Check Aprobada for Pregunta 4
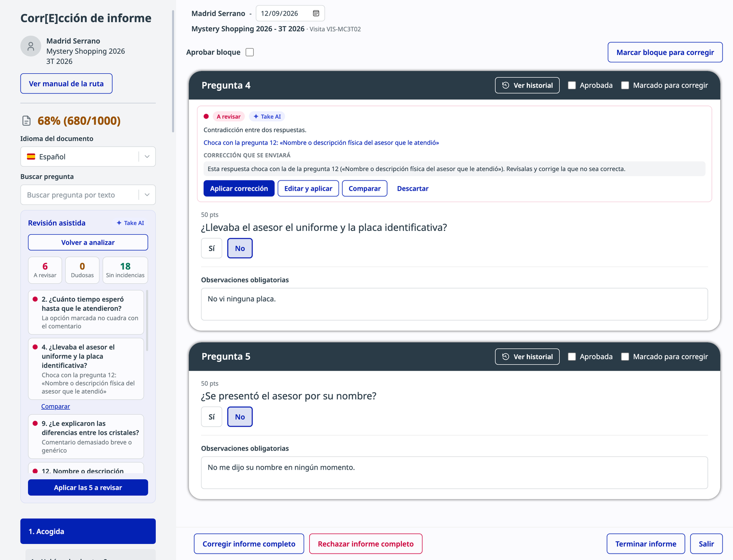Image resolution: width=733 pixels, height=560 pixels. pos(572,85)
